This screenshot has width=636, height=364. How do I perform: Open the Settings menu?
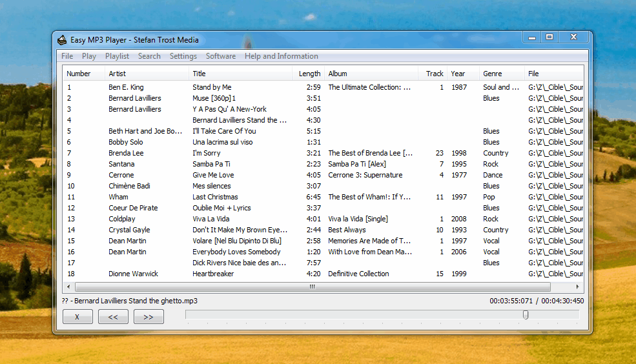click(x=183, y=56)
